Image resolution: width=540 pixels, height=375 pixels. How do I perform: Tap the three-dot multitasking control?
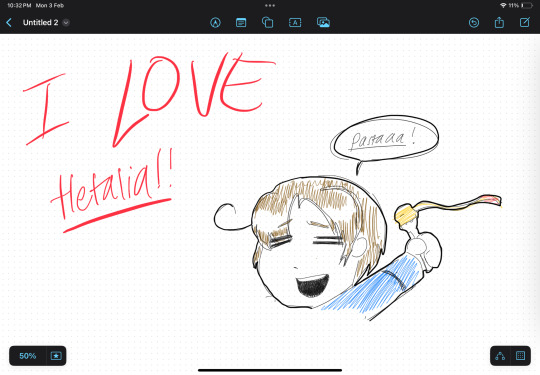(270, 6)
